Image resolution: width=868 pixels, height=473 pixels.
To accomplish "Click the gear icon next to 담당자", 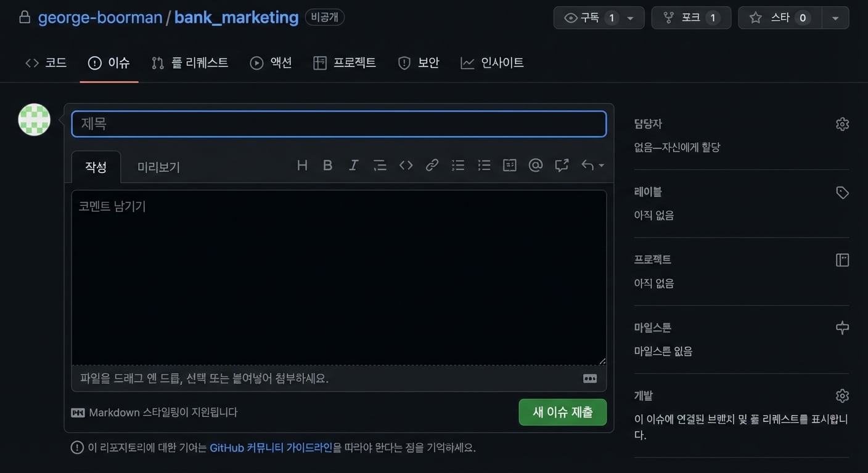I will [x=842, y=124].
